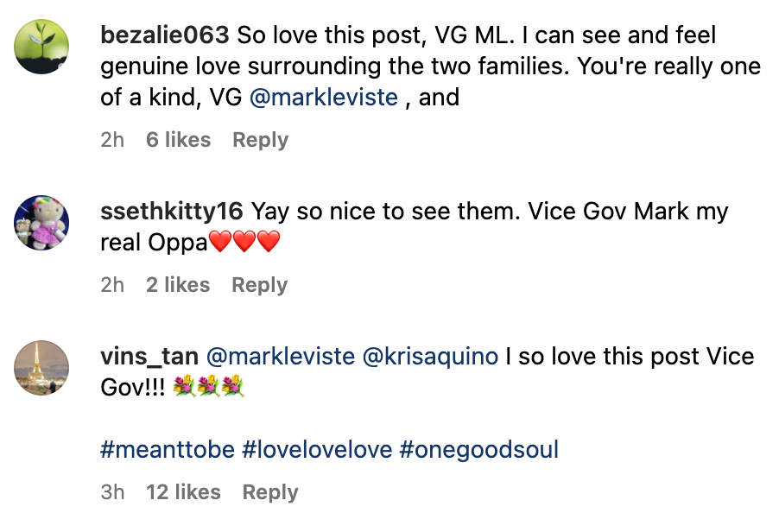
Task: Click the 3h timestamp on vins_tan's comment
Action: pos(113,491)
